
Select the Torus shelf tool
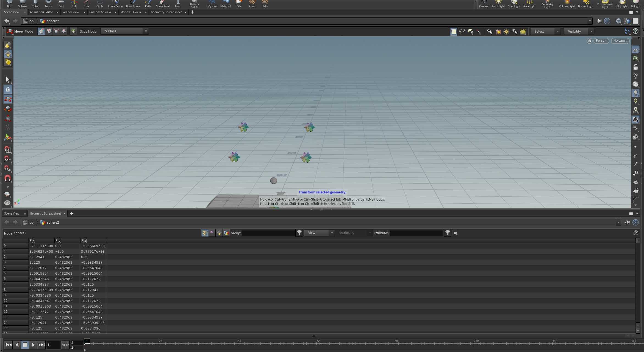[x=48, y=4]
